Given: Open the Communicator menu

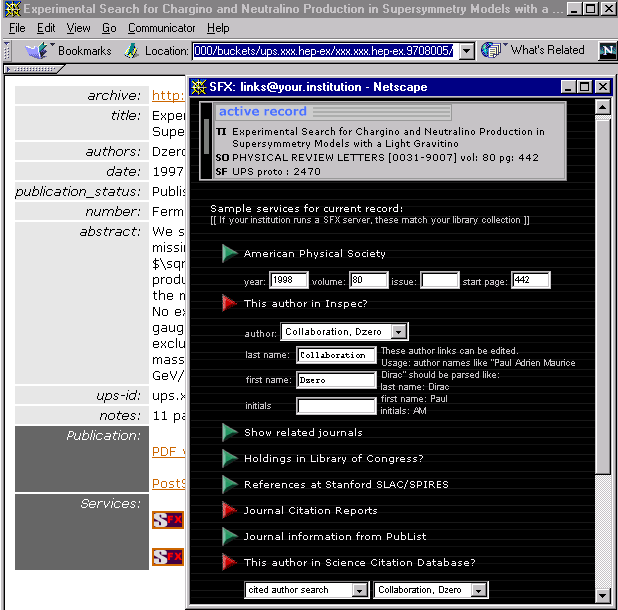Looking at the screenshot, I should coord(162,28).
